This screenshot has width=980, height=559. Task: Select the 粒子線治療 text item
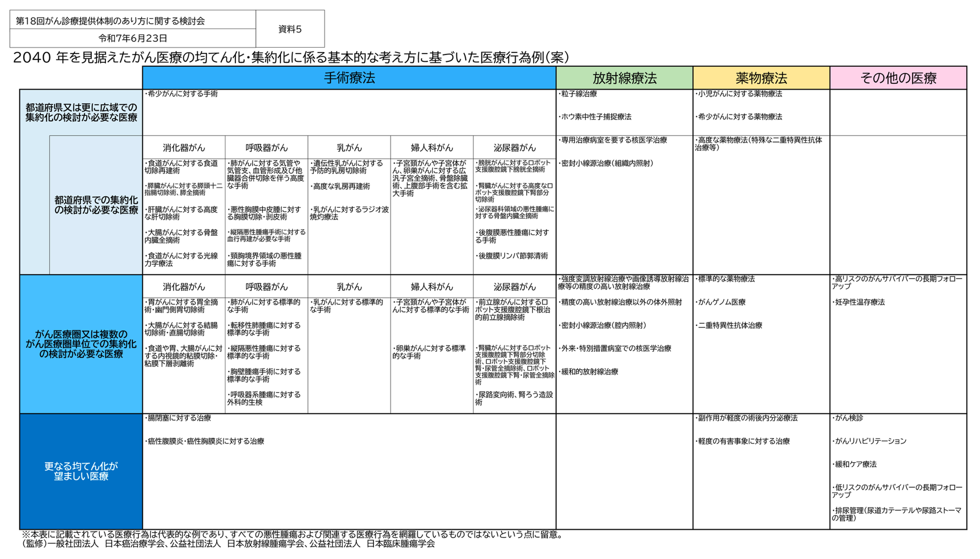pos(578,94)
